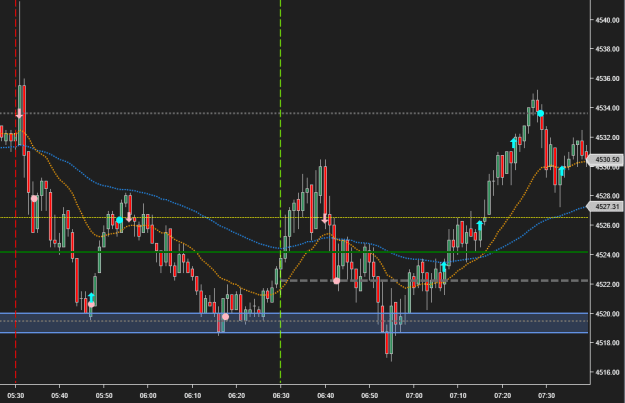
Task: Click the 4522.00 price axis label
Action: coord(607,284)
